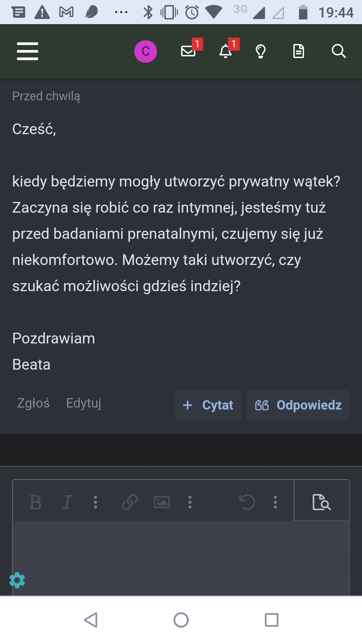Click the Cytat quote button
362x644 pixels.
click(208, 405)
